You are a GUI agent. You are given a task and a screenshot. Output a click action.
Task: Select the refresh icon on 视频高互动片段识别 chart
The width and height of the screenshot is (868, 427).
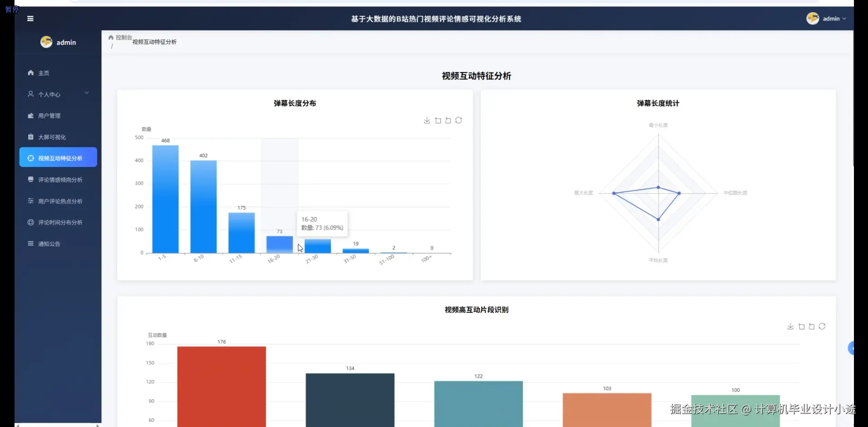point(823,326)
